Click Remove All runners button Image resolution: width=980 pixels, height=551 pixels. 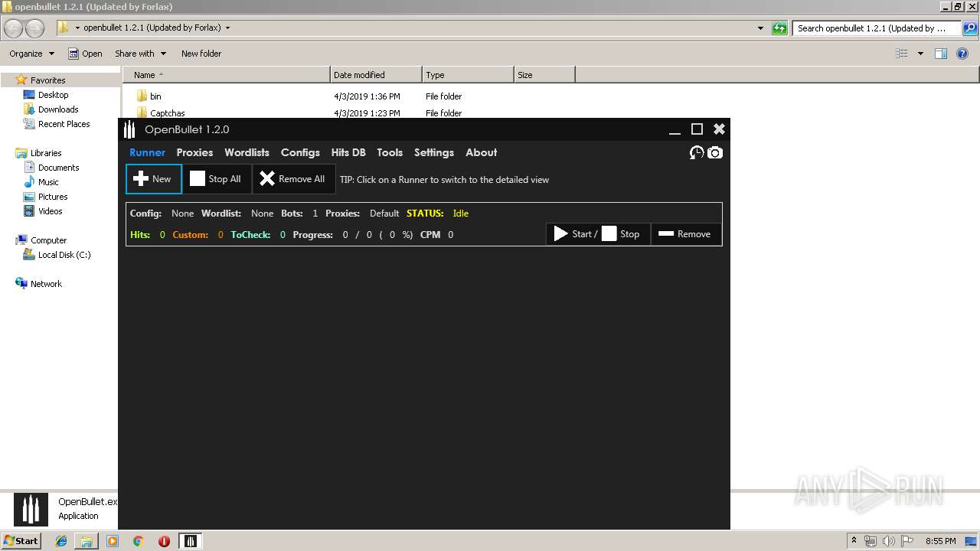click(294, 179)
